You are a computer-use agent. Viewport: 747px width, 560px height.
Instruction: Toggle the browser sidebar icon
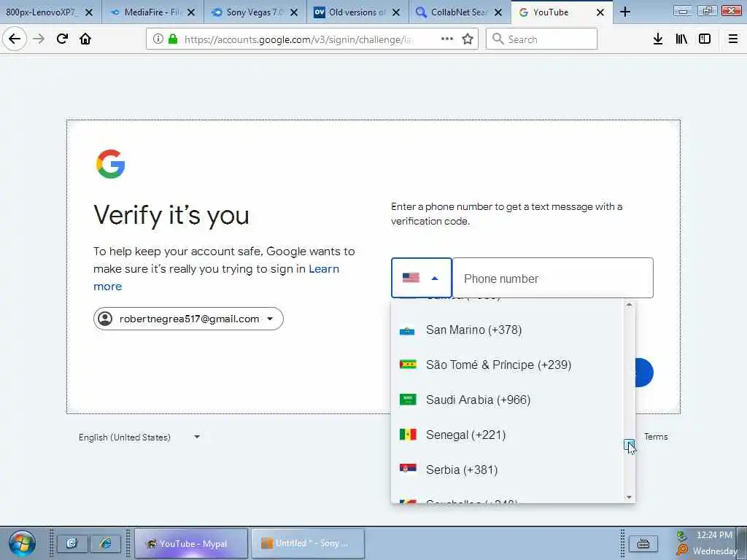(x=705, y=39)
